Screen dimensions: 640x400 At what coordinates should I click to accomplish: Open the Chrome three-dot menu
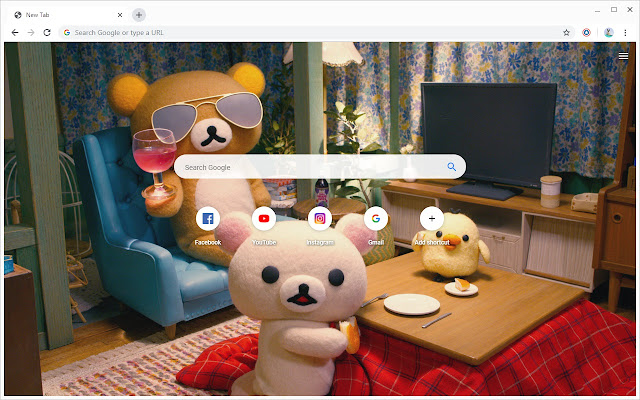coord(625,33)
